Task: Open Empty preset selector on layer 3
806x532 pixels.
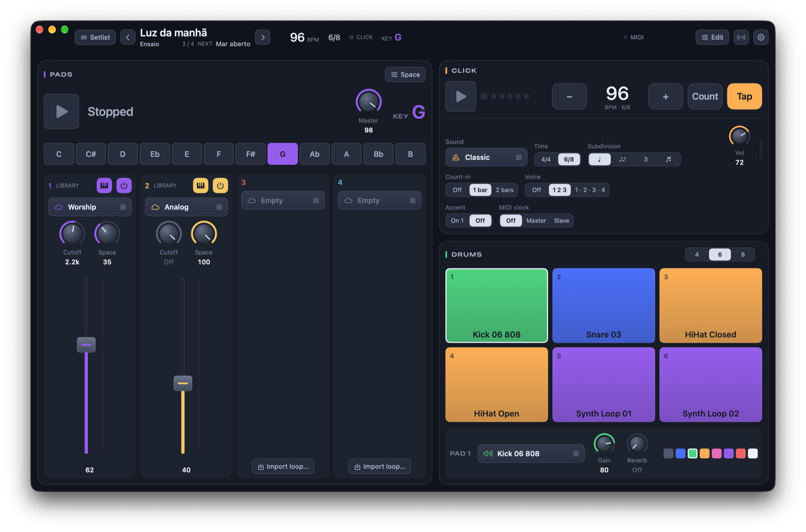Action: coord(283,200)
